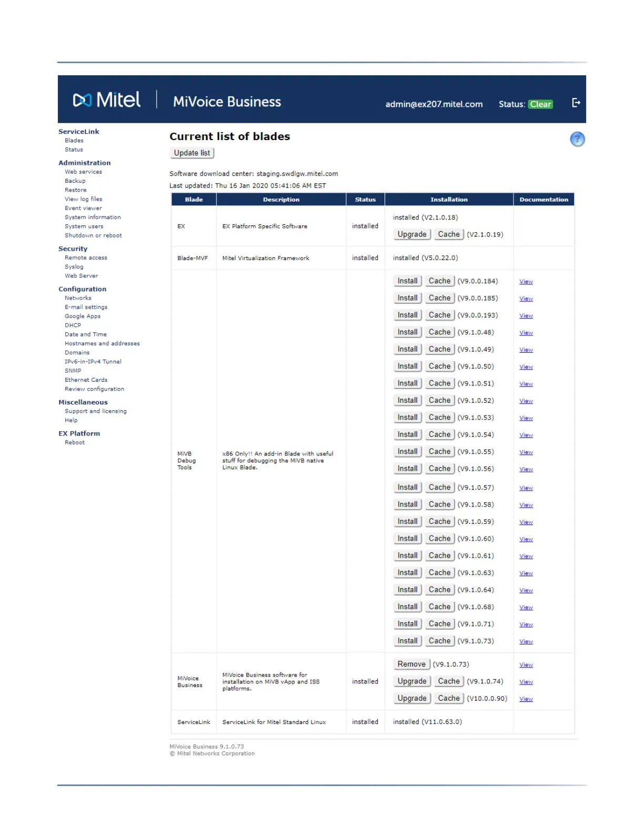View documentation for V9.1.0.71
This screenshot has width=644, height=834.
(x=526, y=624)
